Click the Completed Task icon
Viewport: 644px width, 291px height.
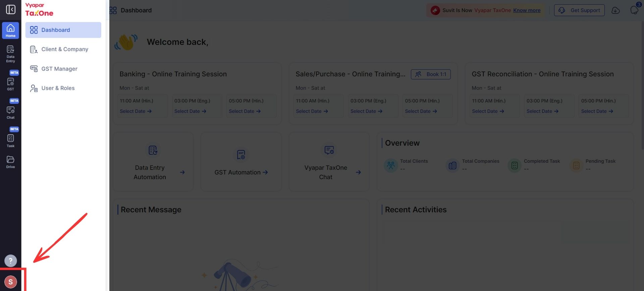point(515,165)
